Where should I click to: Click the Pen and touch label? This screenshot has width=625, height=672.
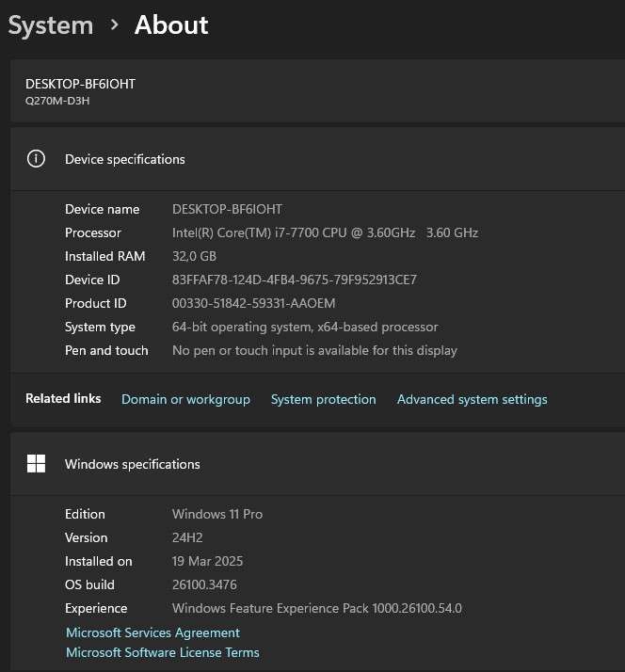pos(106,350)
